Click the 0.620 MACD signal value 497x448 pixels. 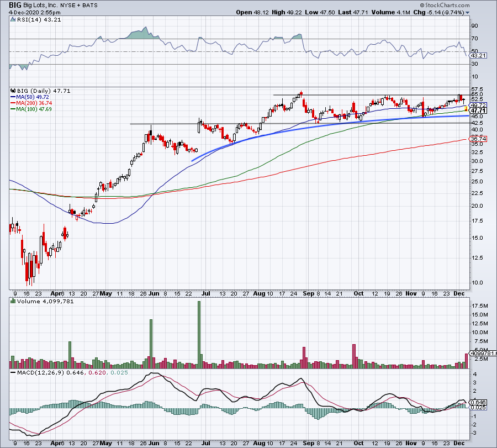[x=97, y=372]
